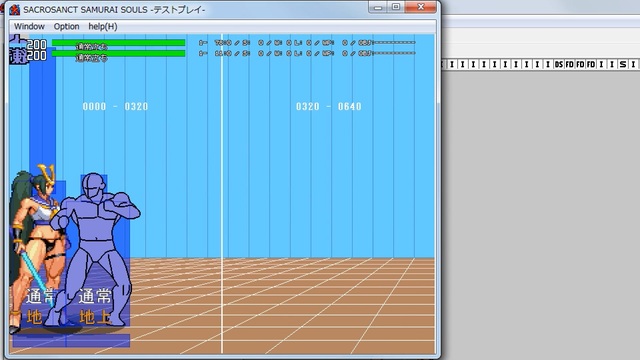Click the I icon just right of last FD

pos(601,64)
